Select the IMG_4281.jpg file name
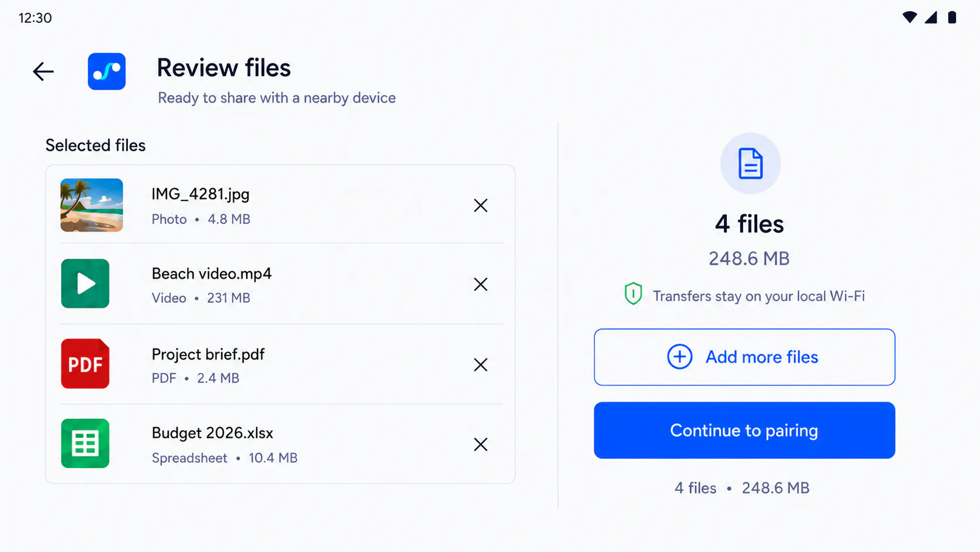Image resolution: width=980 pixels, height=552 pixels. 200,194
